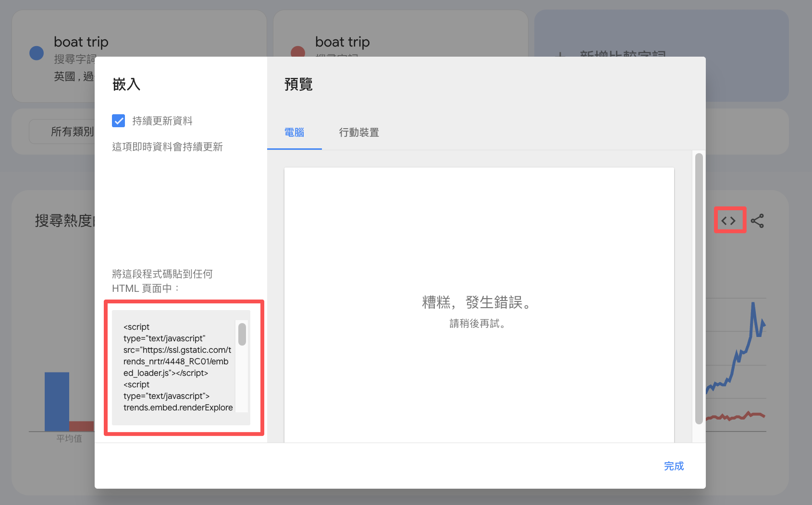Switch to the 行動裝置 preview tab
The width and height of the screenshot is (812, 505).
[359, 132]
